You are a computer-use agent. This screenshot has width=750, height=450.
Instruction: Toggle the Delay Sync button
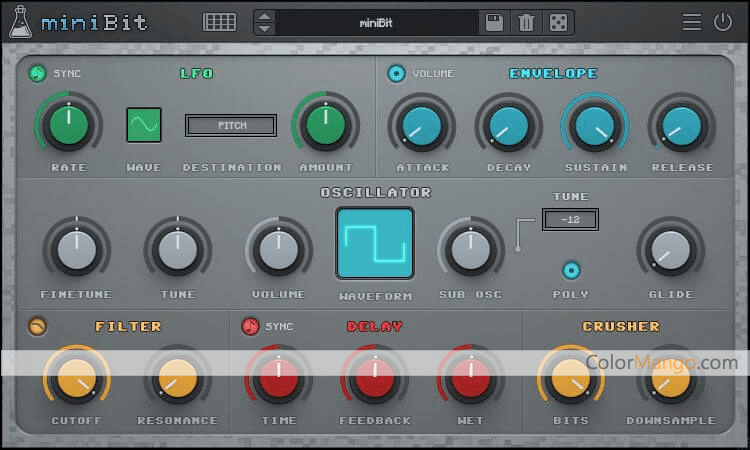250,327
